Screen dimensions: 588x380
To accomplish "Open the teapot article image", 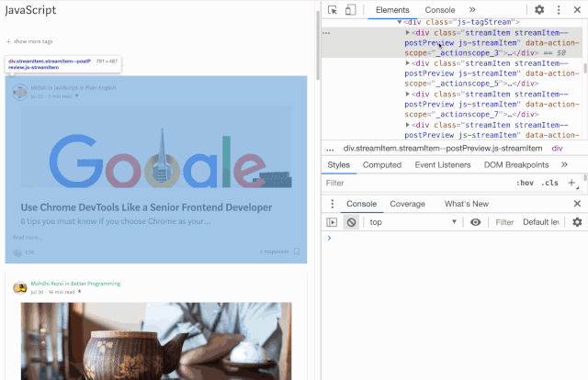I will [156, 341].
